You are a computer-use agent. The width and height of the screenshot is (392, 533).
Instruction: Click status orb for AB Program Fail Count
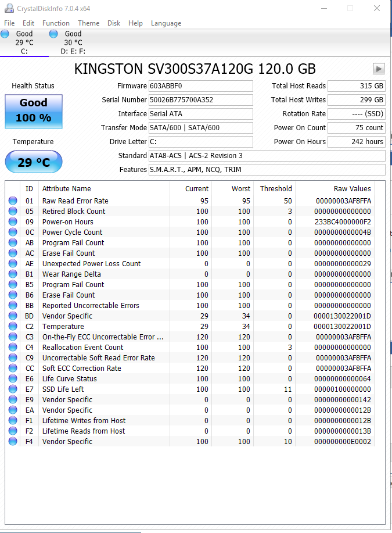click(x=13, y=243)
